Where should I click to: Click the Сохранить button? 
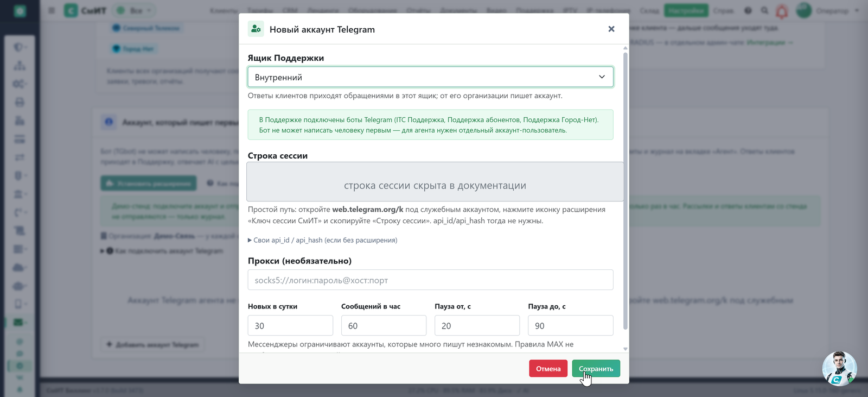pyautogui.click(x=596, y=368)
